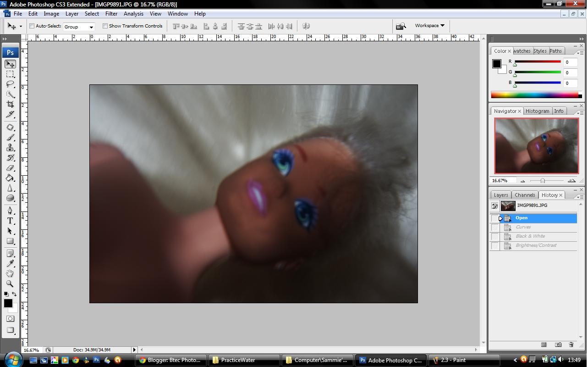Toggle history brush source for IMGP9891.JPG snapshot
This screenshot has width=588, height=367.
[495, 206]
